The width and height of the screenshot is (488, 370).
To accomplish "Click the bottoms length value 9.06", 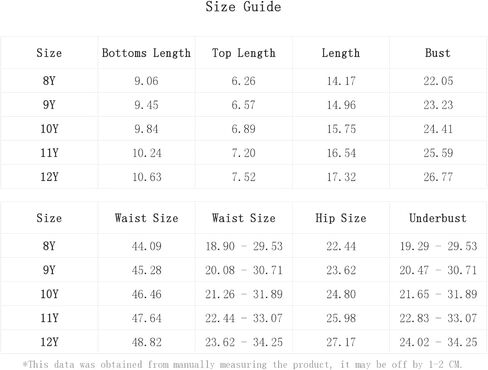I will [x=146, y=81].
